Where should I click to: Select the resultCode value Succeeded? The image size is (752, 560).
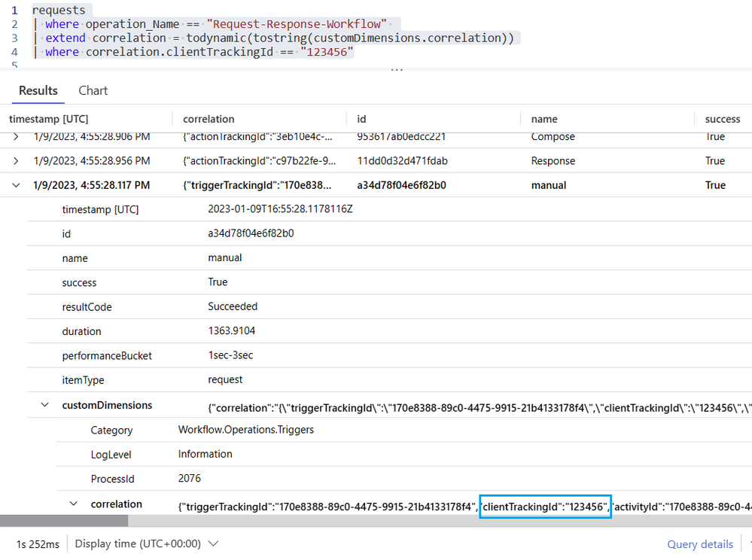[x=233, y=306]
